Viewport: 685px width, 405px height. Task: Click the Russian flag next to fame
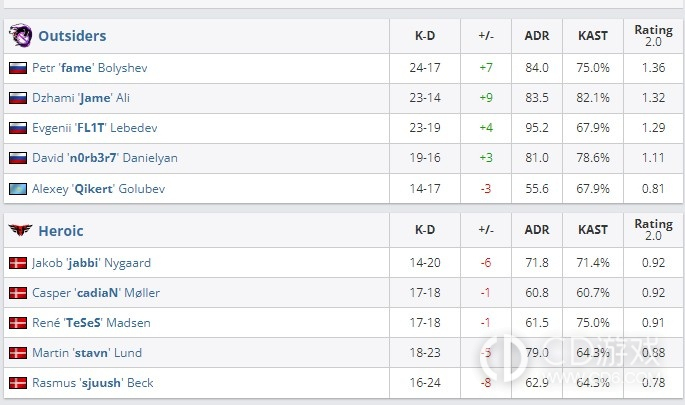tap(18, 68)
